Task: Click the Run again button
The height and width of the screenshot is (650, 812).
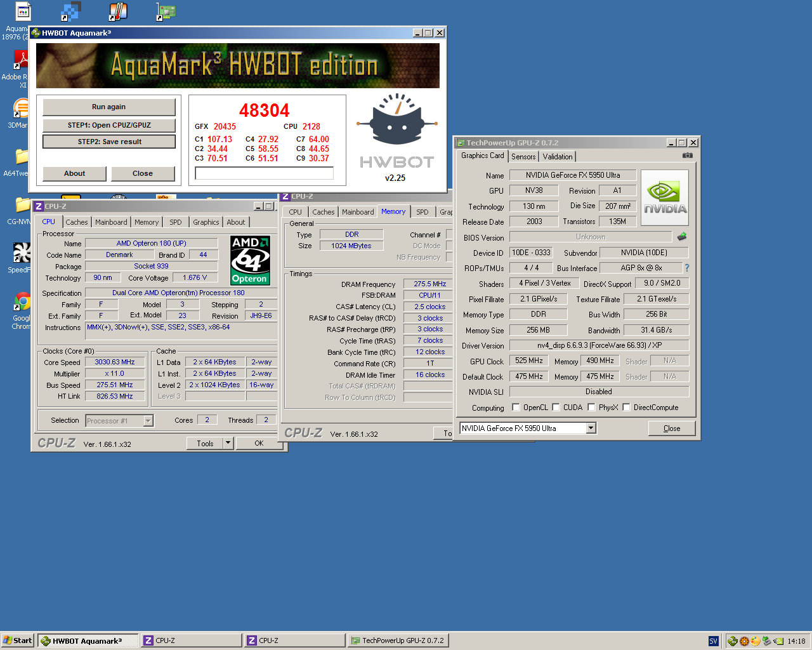Action: click(108, 107)
